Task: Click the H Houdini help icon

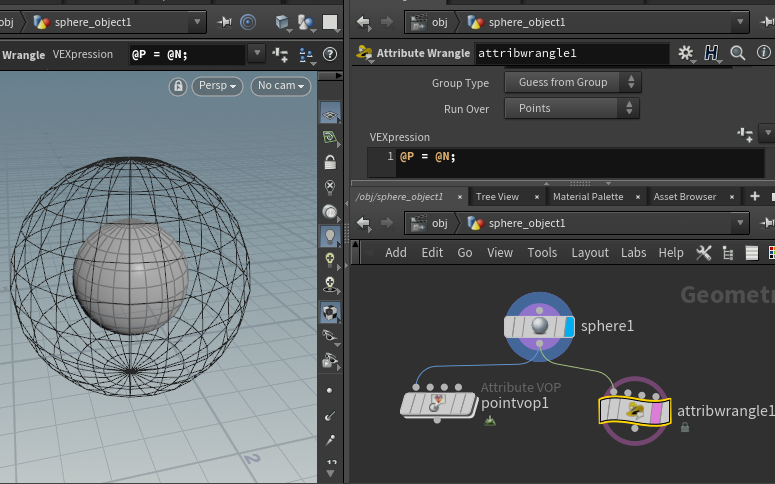Action: 711,53
